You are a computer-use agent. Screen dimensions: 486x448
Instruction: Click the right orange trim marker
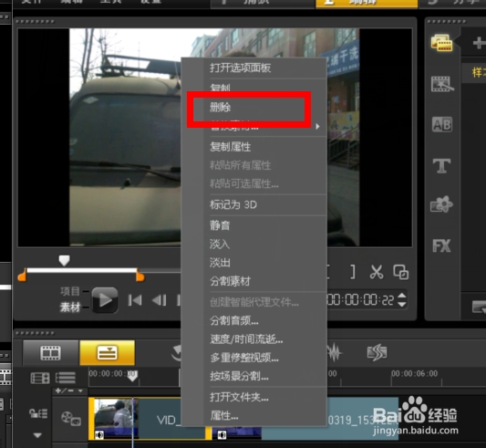pos(140,276)
